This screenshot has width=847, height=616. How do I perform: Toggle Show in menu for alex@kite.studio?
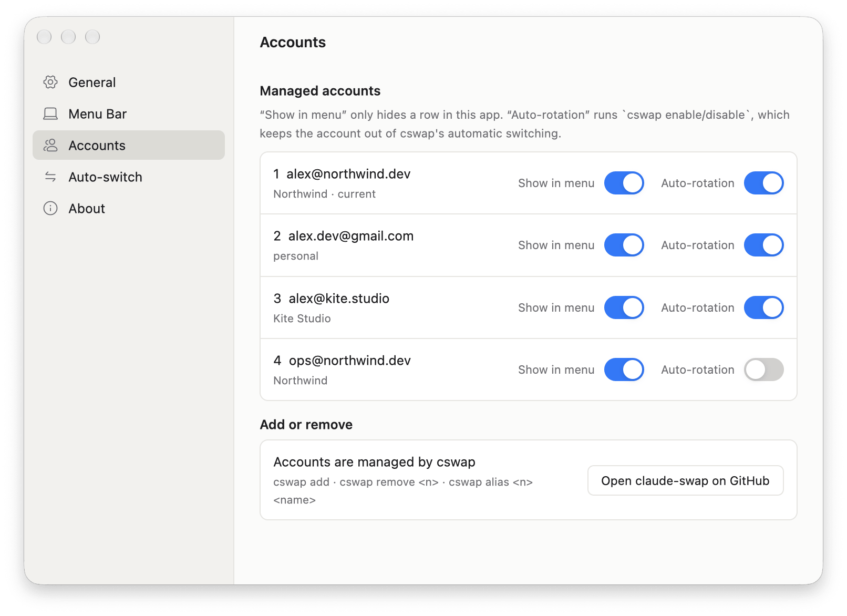click(x=624, y=307)
